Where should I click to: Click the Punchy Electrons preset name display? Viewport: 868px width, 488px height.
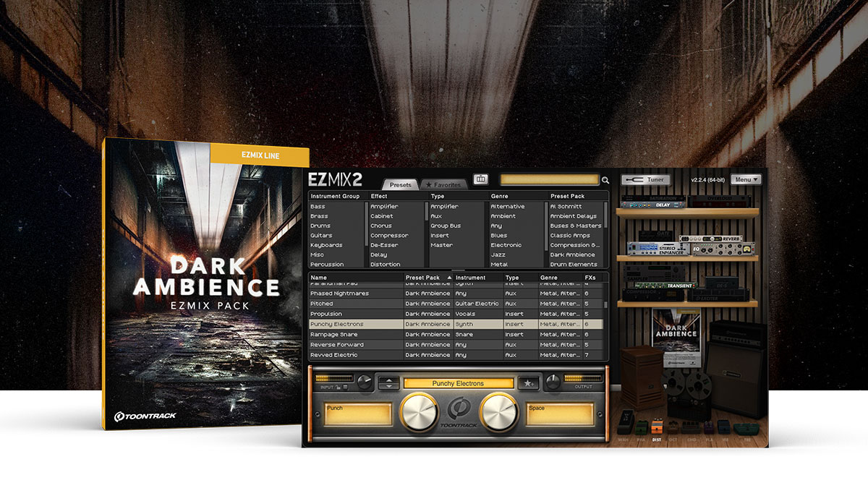coord(459,383)
